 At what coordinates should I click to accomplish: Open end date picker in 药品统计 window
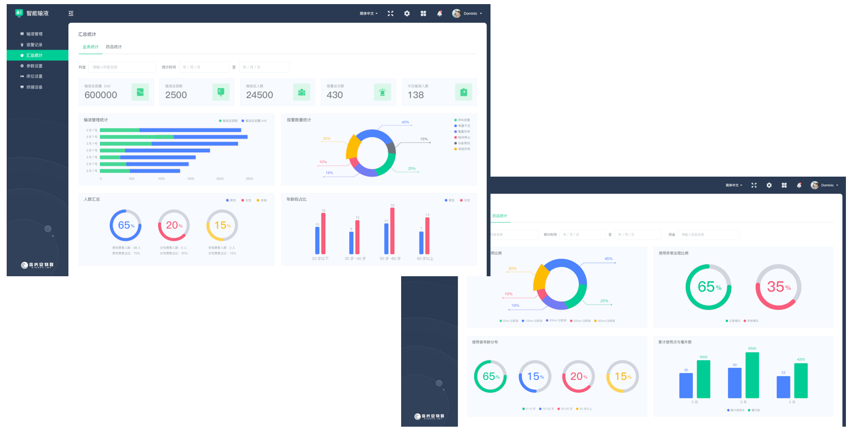pos(637,234)
